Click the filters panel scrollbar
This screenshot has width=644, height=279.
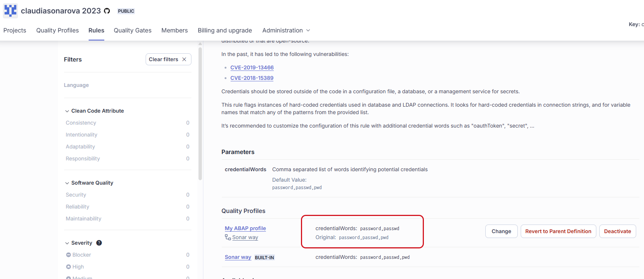pos(200,114)
